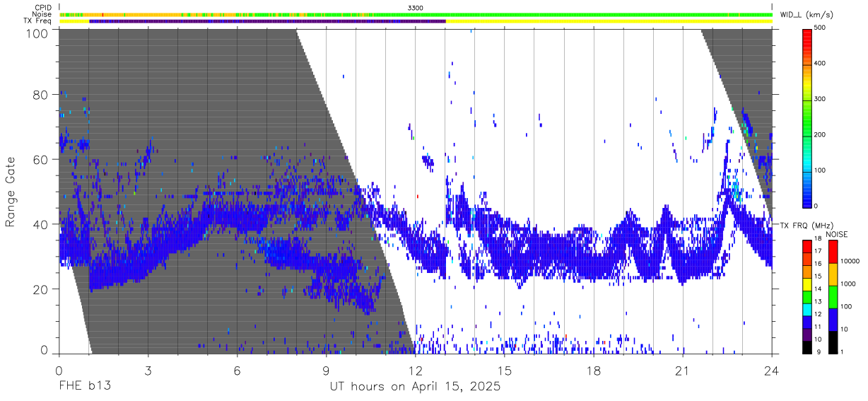
Task: Click the 3 tick on the UT hours axis
Action: 148,370
